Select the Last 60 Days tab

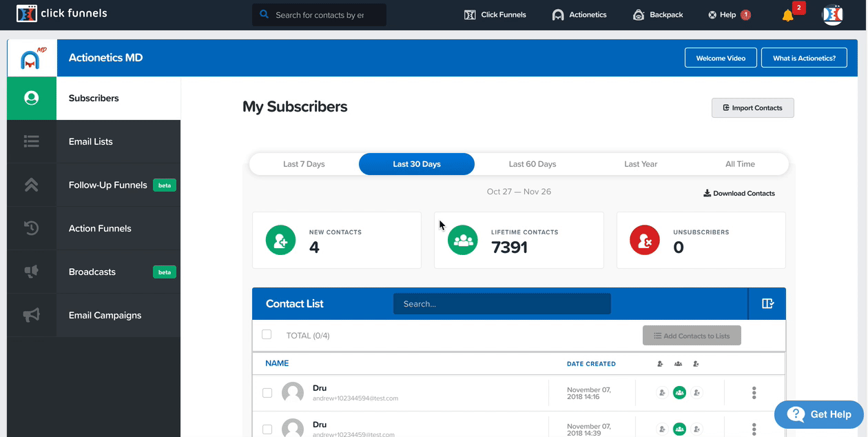pyautogui.click(x=533, y=164)
